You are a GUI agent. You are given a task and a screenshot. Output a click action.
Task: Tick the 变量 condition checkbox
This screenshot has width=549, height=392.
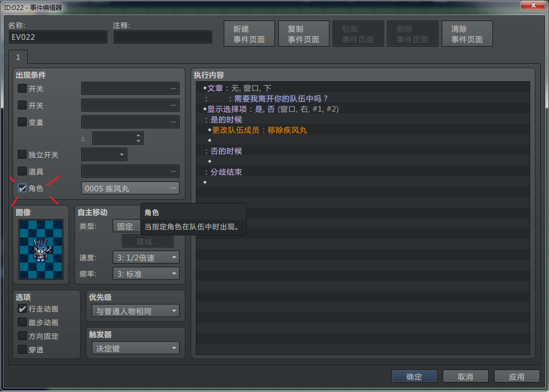pos(22,122)
